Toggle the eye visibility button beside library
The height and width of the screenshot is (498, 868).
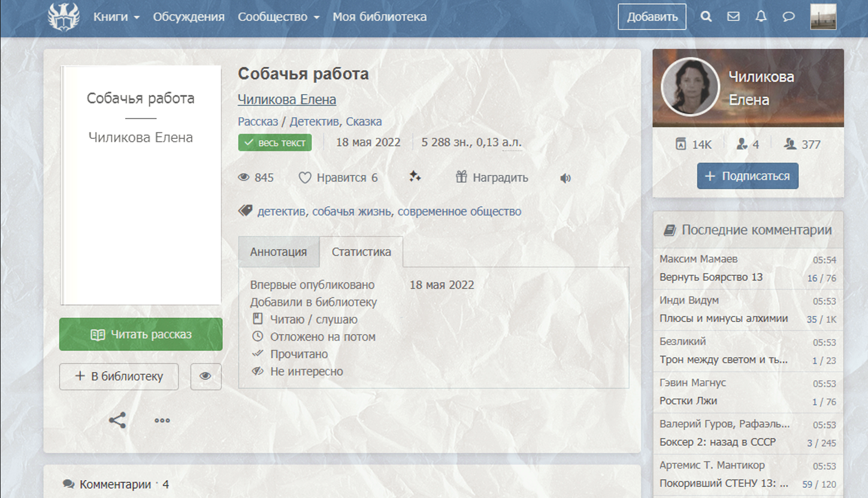(205, 376)
